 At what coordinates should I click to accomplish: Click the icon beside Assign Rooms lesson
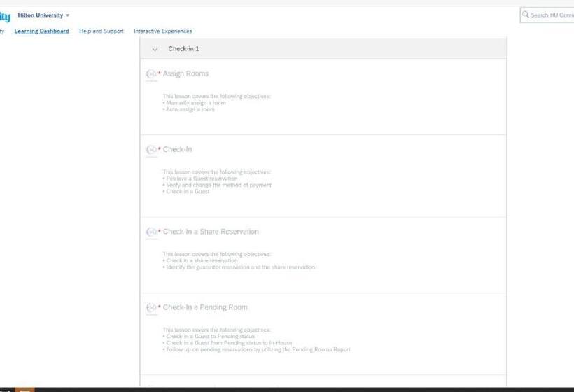(151, 73)
